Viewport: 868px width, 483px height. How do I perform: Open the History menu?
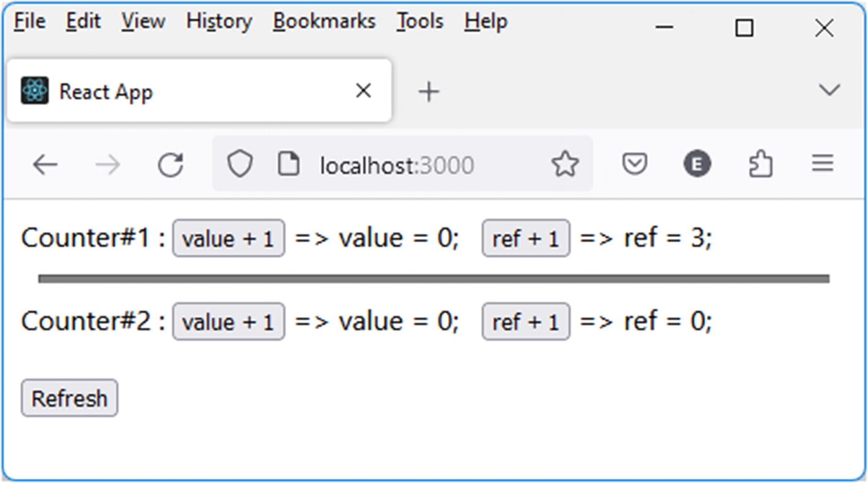[x=219, y=21]
